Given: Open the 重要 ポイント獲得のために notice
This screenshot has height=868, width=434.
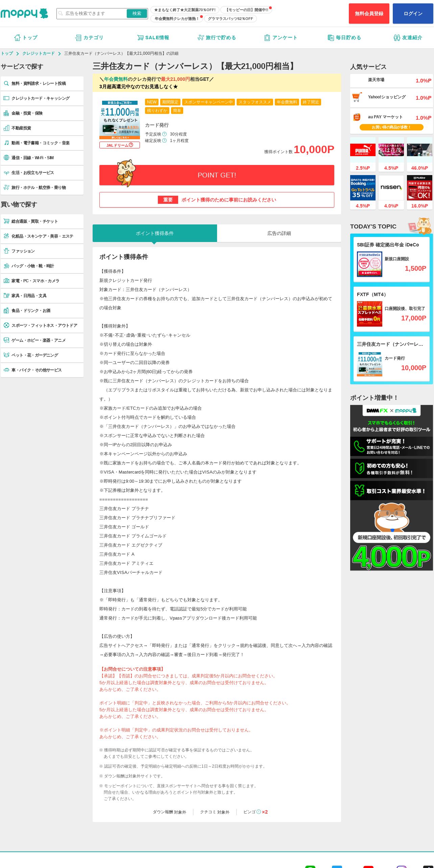Looking at the screenshot, I should [217, 200].
